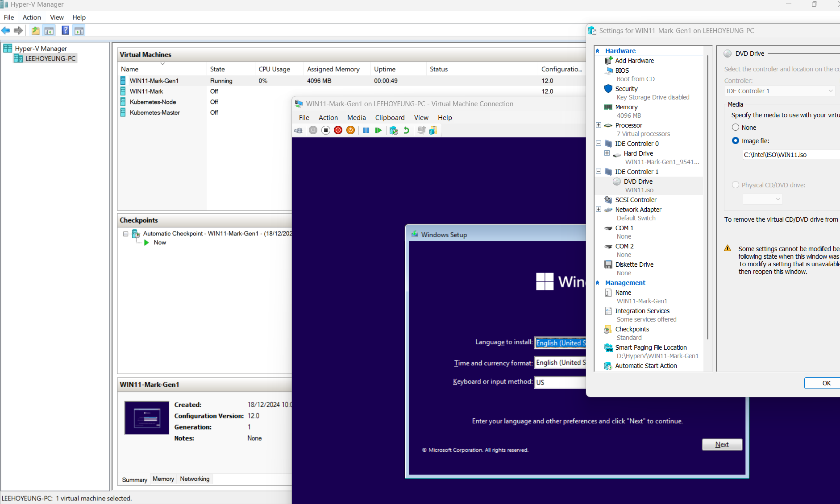Screen dimensions: 840x504
Task: Open the File menu in Hyper-V Manager
Action: [x=9, y=17]
